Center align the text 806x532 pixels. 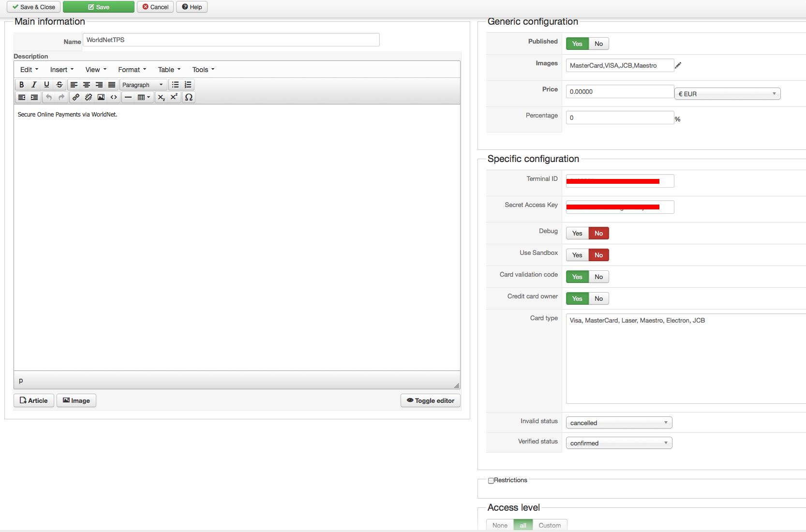pyautogui.click(x=87, y=85)
